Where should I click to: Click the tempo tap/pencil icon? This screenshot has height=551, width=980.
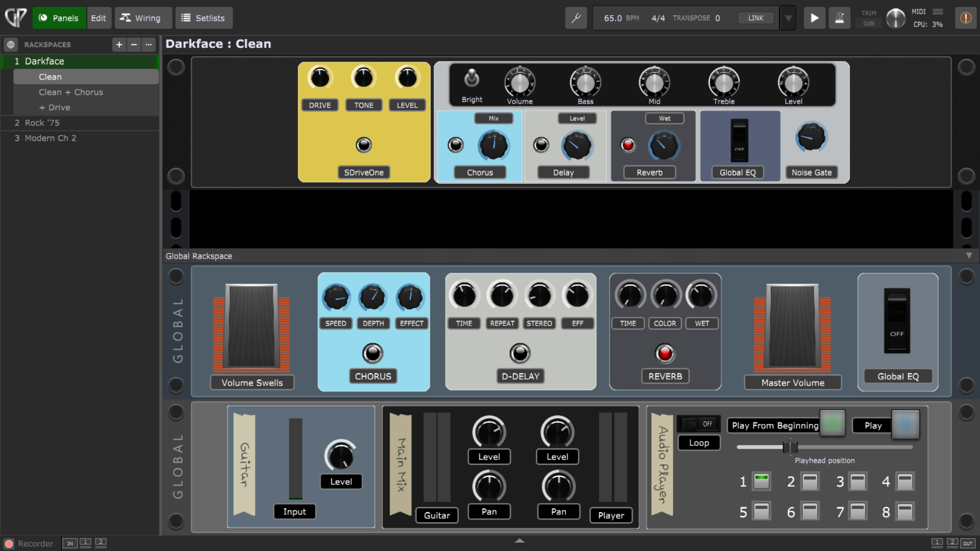[577, 18]
